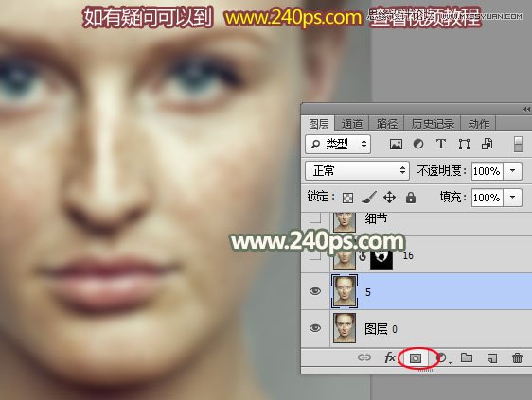
Task: Open the 正常 blend mode dropdown
Action: pos(357,170)
